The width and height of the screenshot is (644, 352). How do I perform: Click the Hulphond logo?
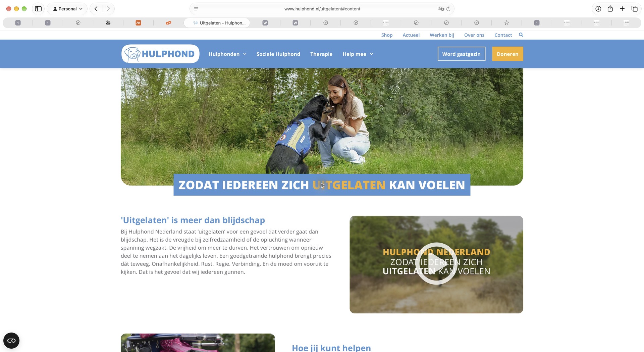click(x=160, y=54)
